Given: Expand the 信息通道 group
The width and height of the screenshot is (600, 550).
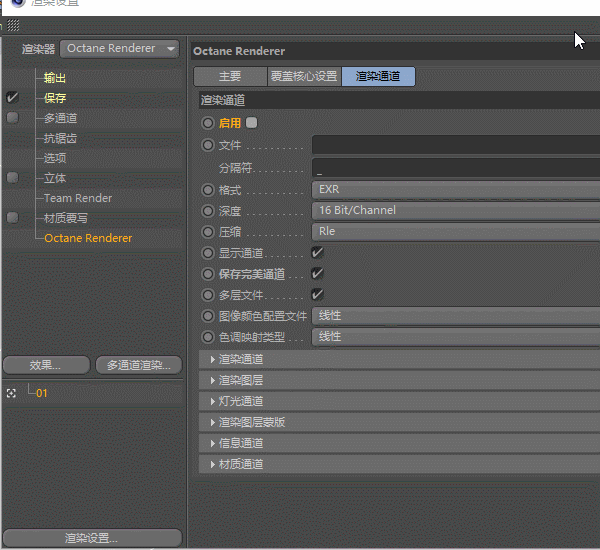Looking at the screenshot, I should pyautogui.click(x=399, y=444).
